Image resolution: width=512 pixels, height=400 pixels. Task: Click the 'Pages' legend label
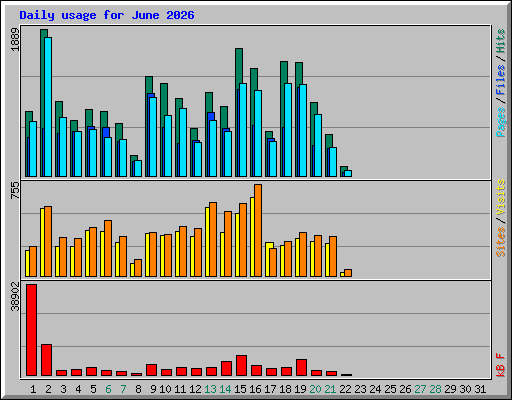tap(501, 122)
